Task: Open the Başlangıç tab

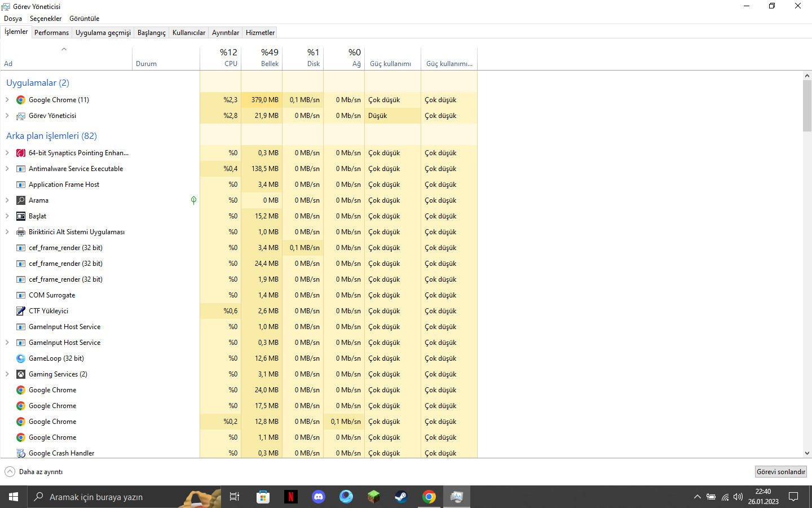Action: point(152,33)
